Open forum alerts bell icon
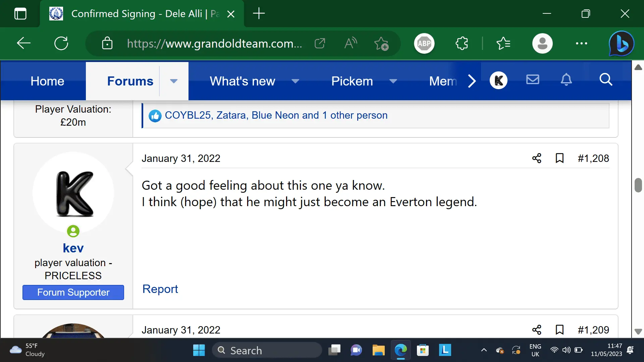This screenshot has width=644, height=362. click(x=566, y=80)
